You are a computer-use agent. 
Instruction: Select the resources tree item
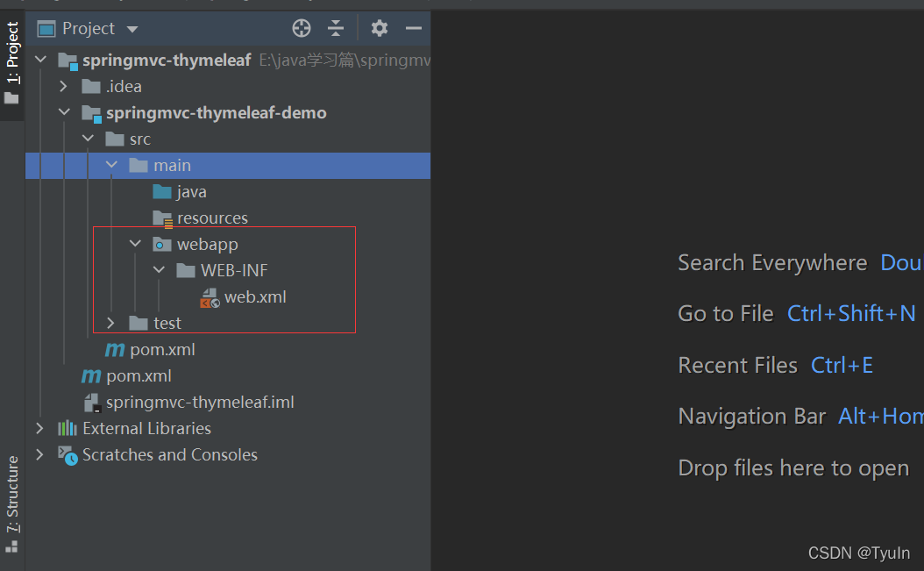click(x=212, y=218)
